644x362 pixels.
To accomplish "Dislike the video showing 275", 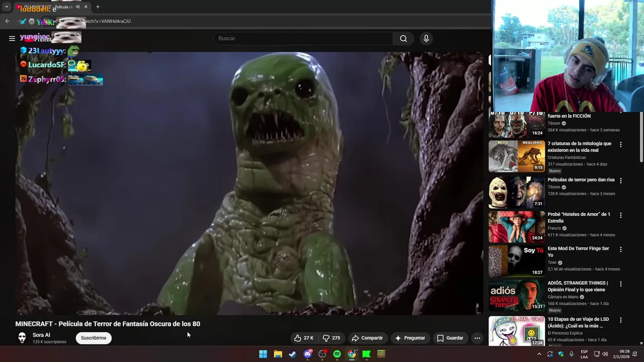I will click(x=332, y=338).
